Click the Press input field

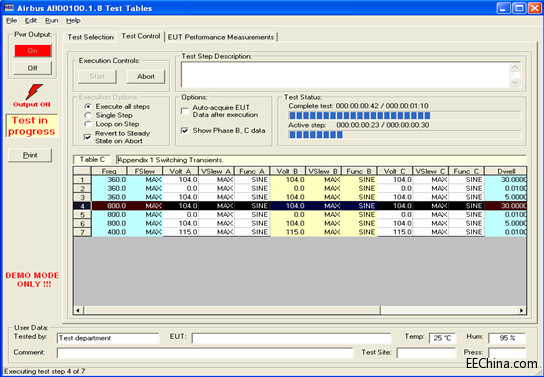tap(507, 353)
